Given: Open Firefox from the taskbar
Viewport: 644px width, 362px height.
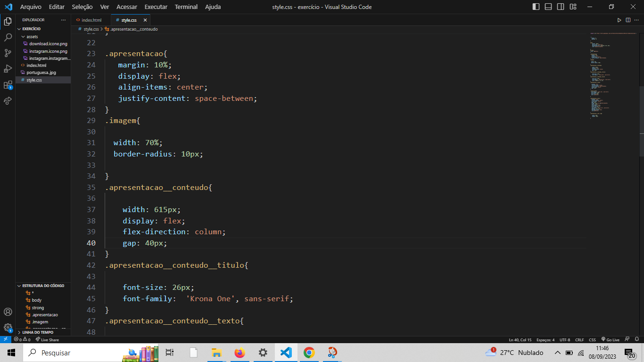Looking at the screenshot, I should pos(240,353).
